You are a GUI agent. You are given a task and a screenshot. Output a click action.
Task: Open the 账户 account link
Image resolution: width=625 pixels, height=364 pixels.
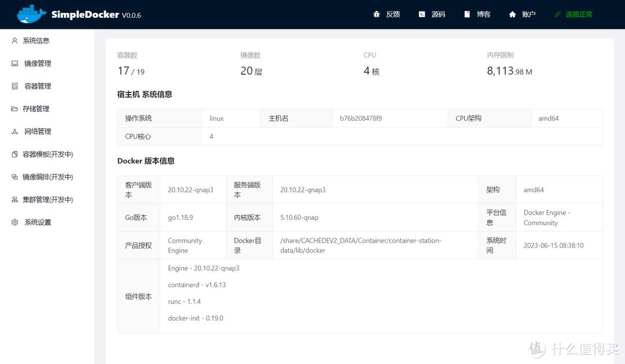coord(528,14)
